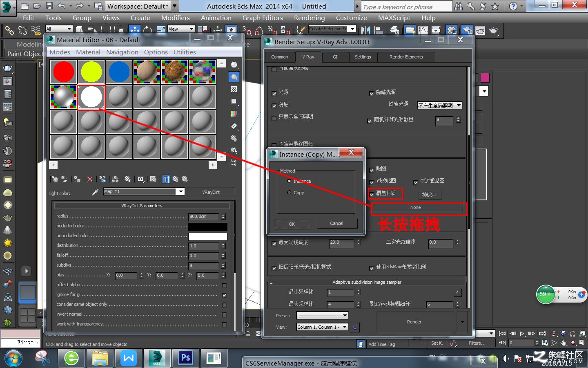Toggle the ignore for gi checkbox
This screenshot has width=588, height=368.
(224, 295)
